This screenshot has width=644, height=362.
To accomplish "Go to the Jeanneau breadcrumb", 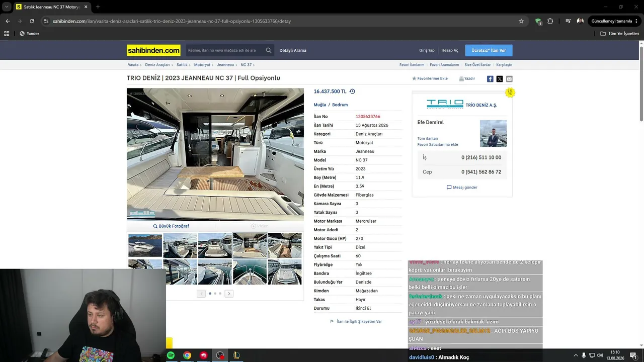I will pos(225,65).
